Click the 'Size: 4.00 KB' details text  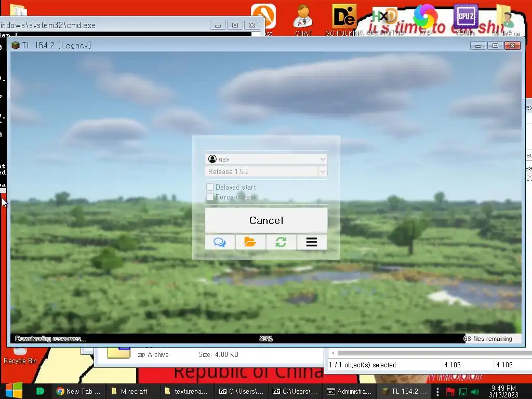[218, 354]
